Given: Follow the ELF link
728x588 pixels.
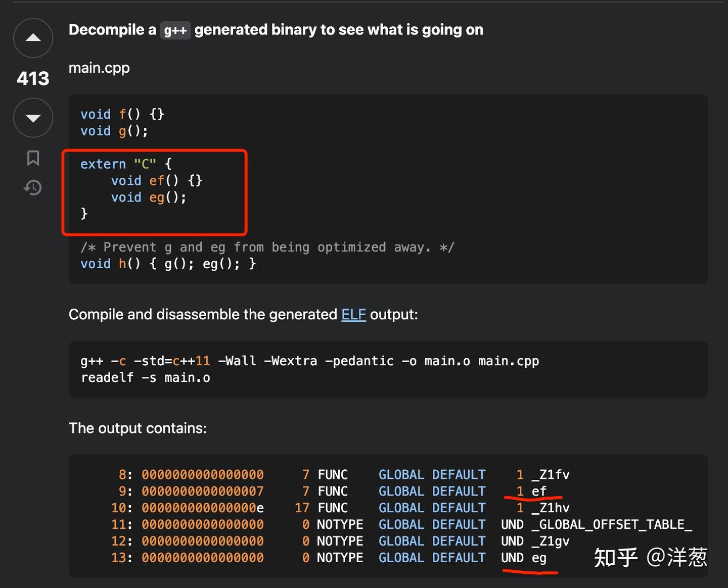Looking at the screenshot, I should [x=353, y=314].
